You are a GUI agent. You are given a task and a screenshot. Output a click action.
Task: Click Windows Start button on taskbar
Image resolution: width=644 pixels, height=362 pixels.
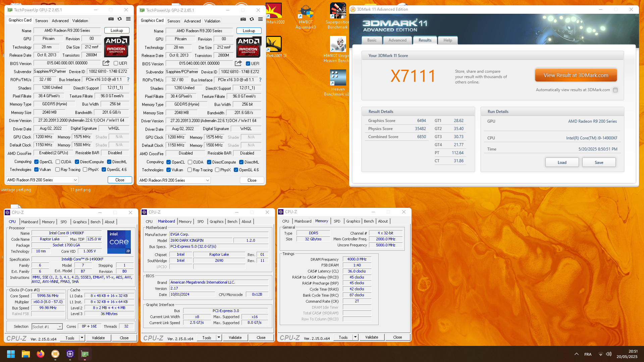11,354
